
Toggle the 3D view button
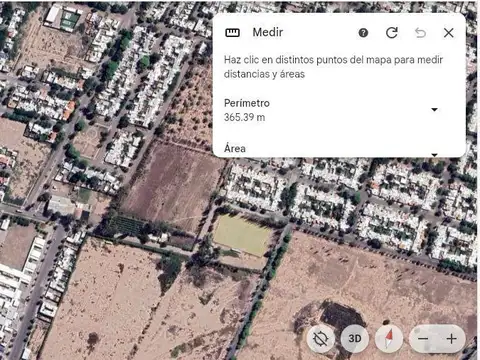(x=355, y=339)
